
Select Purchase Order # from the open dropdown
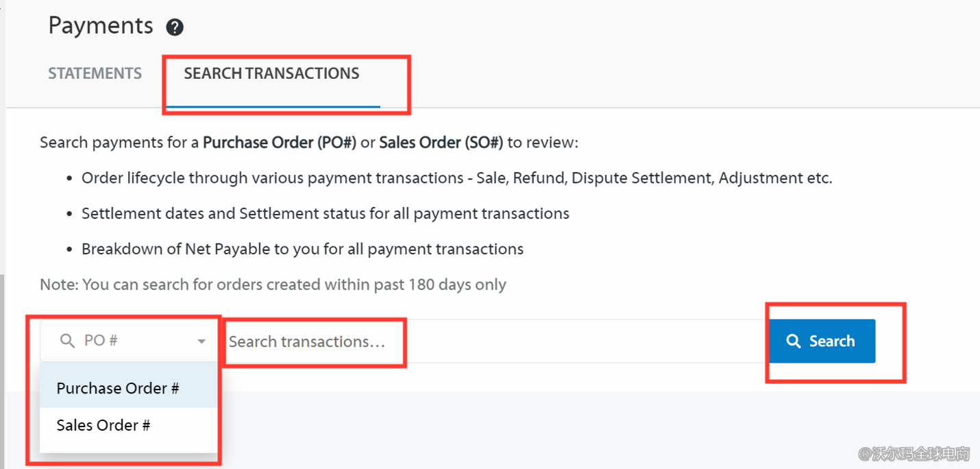pos(117,387)
